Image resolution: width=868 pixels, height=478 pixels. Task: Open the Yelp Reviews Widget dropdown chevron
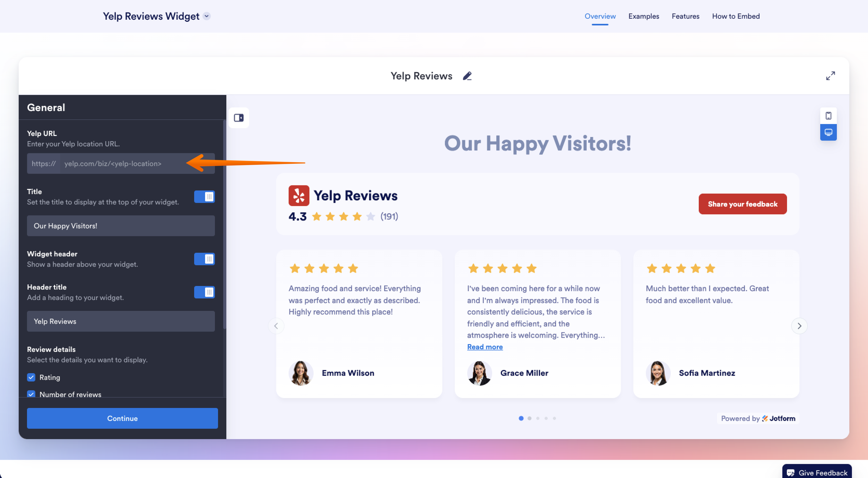[206, 16]
